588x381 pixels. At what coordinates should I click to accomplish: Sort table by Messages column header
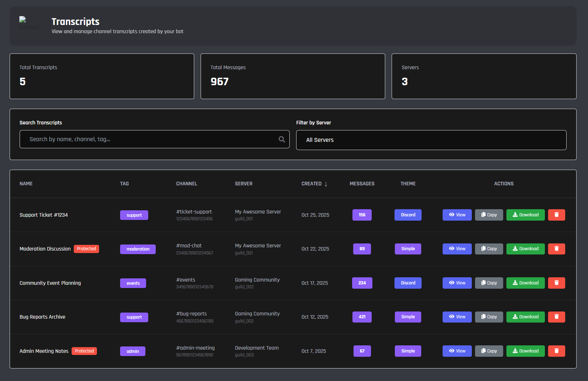[362, 184]
